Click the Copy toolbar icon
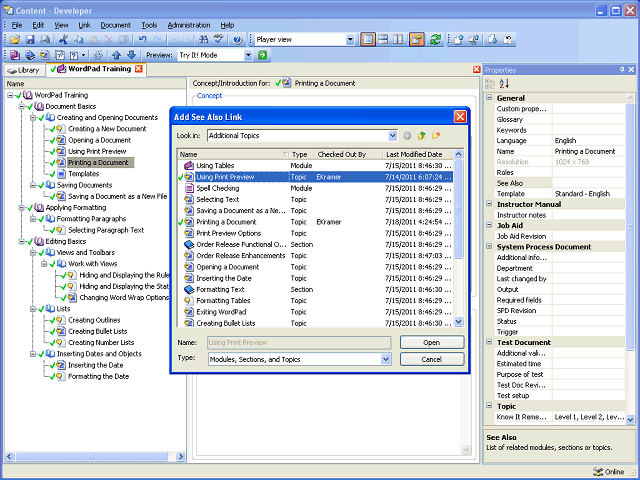Image resolution: width=640 pixels, height=480 pixels. [78, 40]
